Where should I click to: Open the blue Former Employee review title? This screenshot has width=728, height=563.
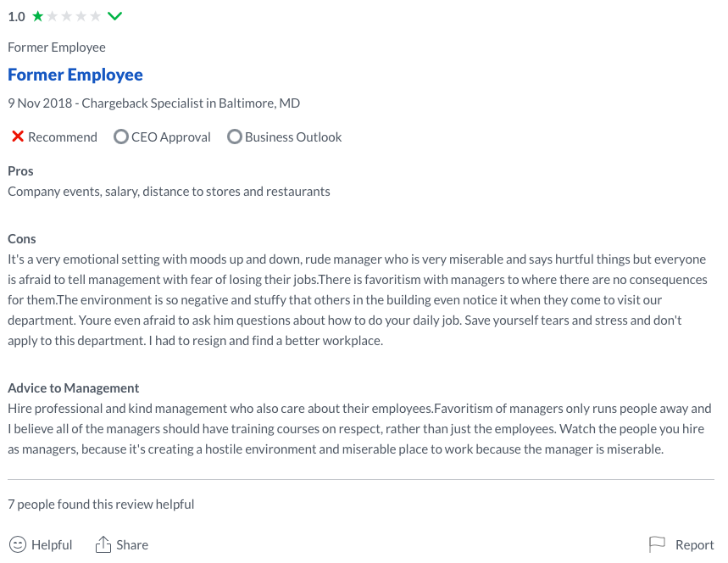[75, 75]
